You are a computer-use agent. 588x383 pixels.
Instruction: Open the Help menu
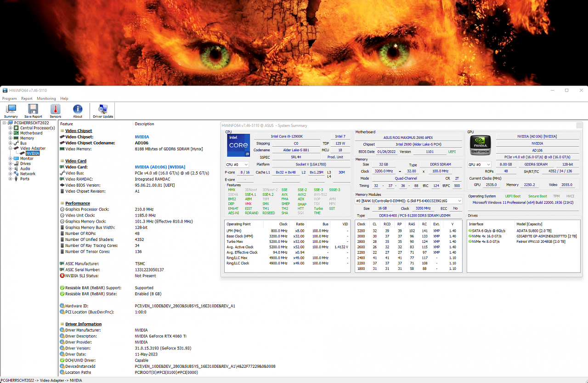tap(64, 98)
